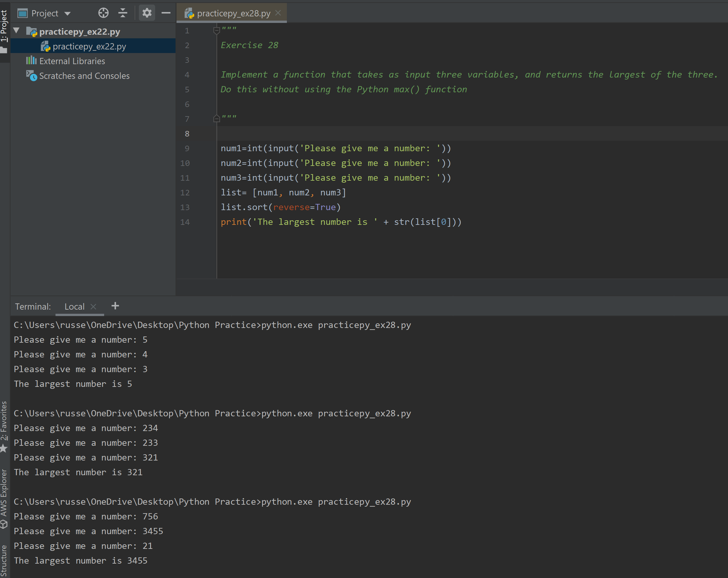Close the practicepy_ex28.py tab
Screen dimensions: 728x578
pos(278,13)
